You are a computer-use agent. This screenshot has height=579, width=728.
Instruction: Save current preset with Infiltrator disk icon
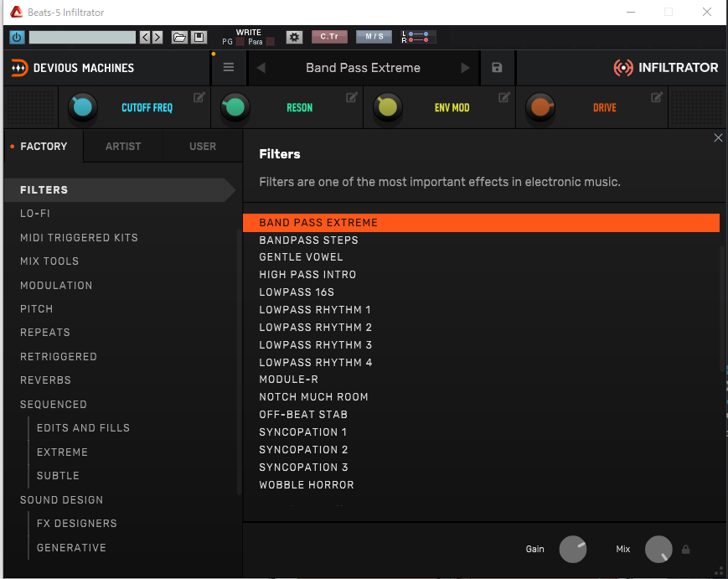pyautogui.click(x=497, y=68)
